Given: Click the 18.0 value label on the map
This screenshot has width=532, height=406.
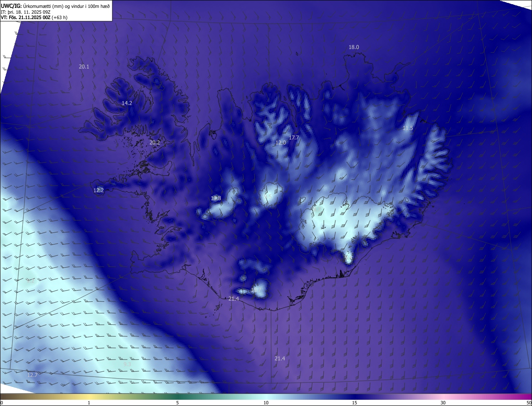Looking at the screenshot, I should coord(354,47).
